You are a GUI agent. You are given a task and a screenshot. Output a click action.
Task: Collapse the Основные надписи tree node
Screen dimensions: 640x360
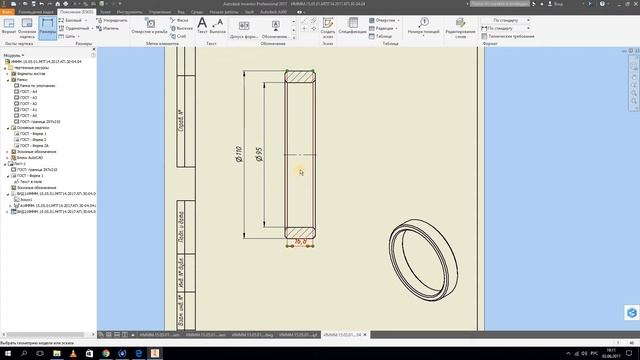tap(8, 128)
